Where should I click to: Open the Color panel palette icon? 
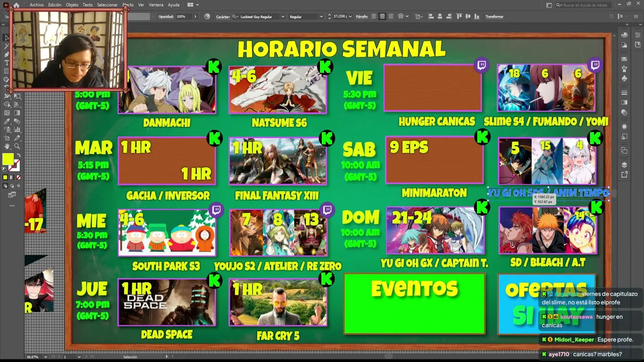pyautogui.click(x=624, y=35)
